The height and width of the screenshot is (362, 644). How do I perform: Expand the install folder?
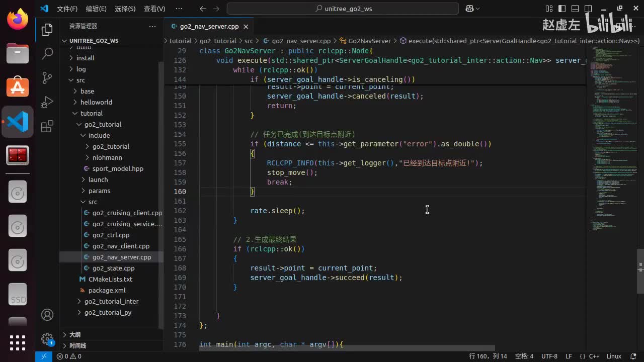[x=111, y=58]
